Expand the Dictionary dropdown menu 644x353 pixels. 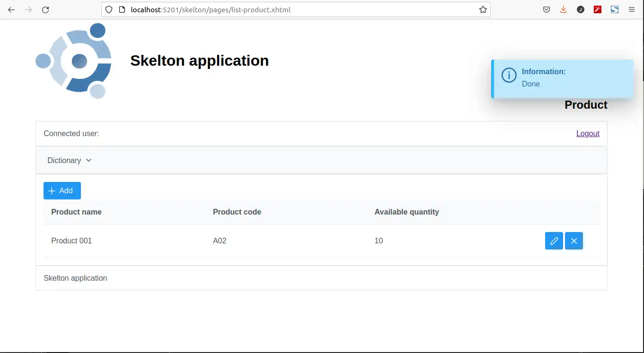70,160
